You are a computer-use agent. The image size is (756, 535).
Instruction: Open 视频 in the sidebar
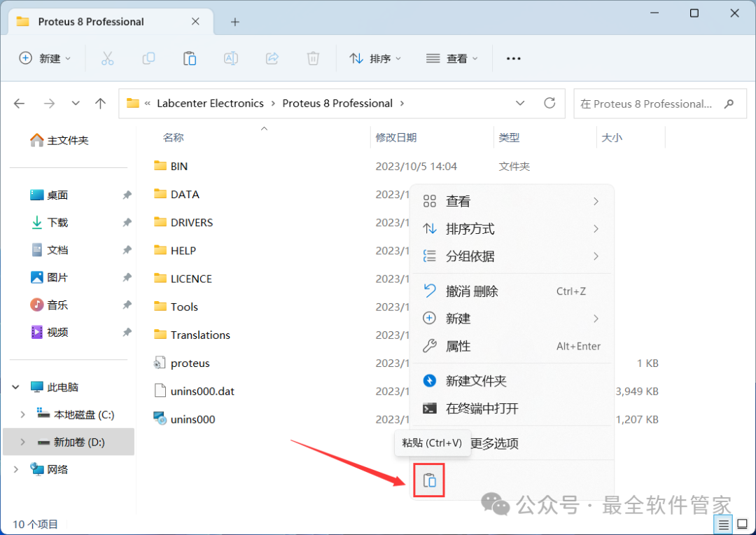coord(49,333)
